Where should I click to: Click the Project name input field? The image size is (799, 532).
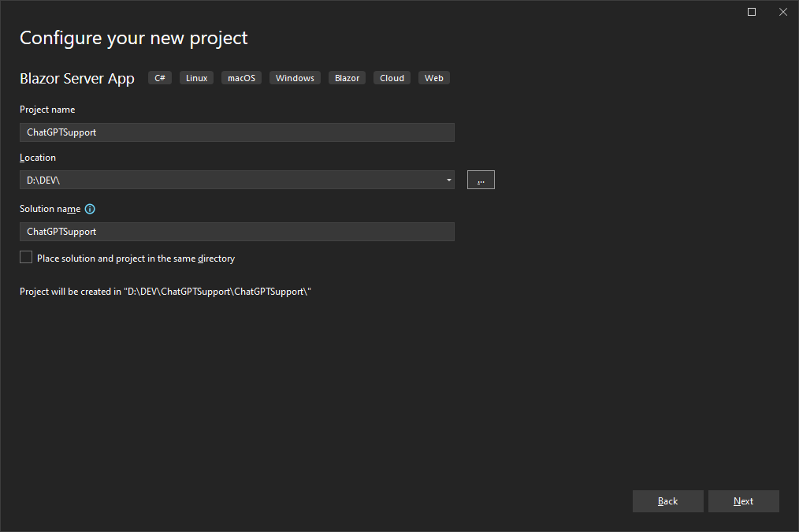point(237,132)
